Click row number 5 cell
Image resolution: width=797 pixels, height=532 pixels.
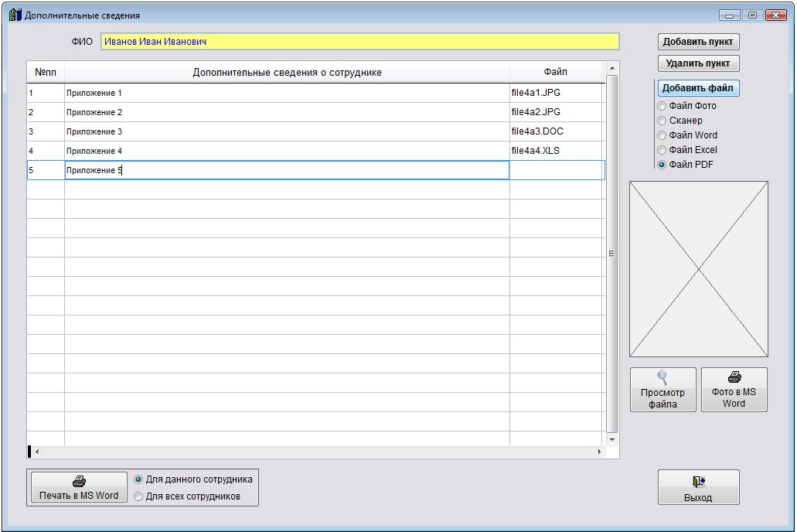pos(46,170)
